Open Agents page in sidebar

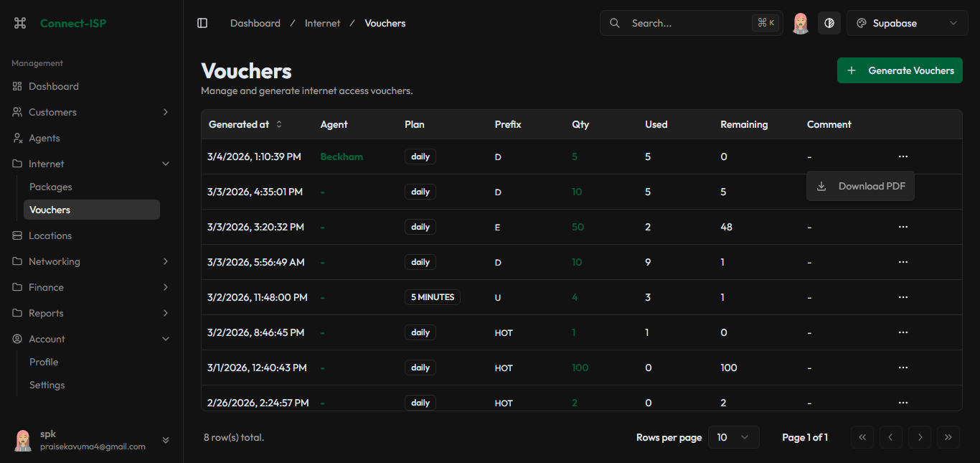[x=44, y=138]
